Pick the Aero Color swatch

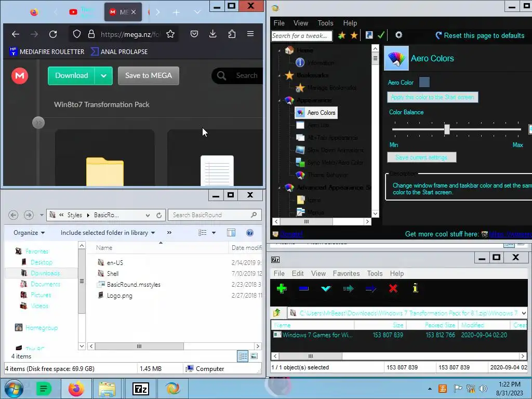[424, 82]
